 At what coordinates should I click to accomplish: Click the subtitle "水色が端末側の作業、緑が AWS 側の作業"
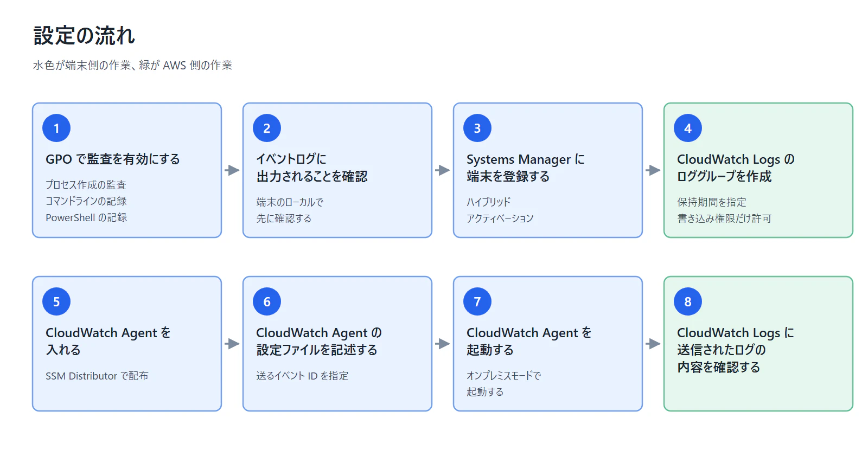coord(132,66)
